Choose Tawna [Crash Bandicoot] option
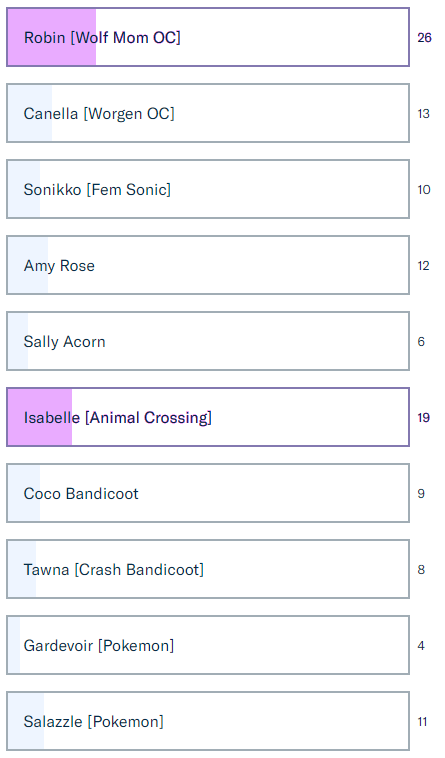Screen dimensions: 445x758 point(208,569)
